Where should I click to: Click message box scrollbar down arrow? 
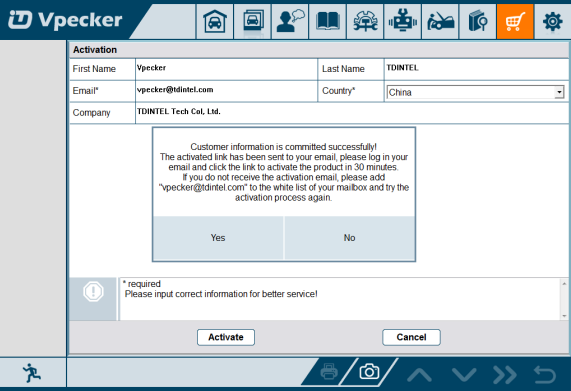564,316
